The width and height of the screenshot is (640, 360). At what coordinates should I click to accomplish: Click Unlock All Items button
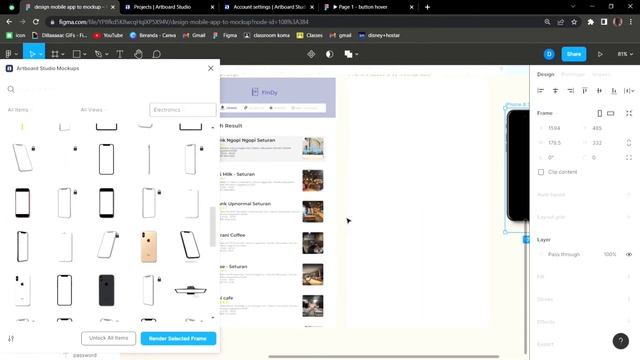[x=109, y=338]
